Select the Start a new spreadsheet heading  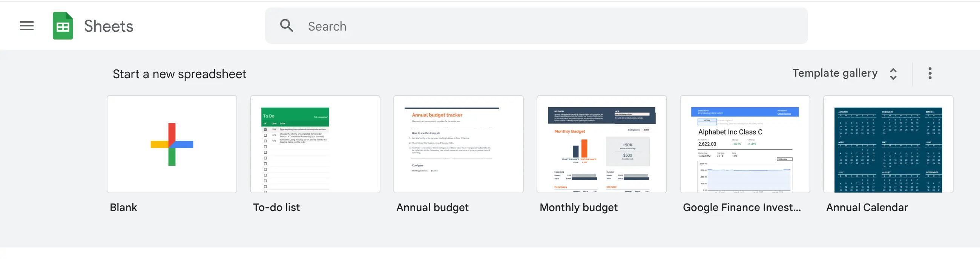click(x=179, y=74)
